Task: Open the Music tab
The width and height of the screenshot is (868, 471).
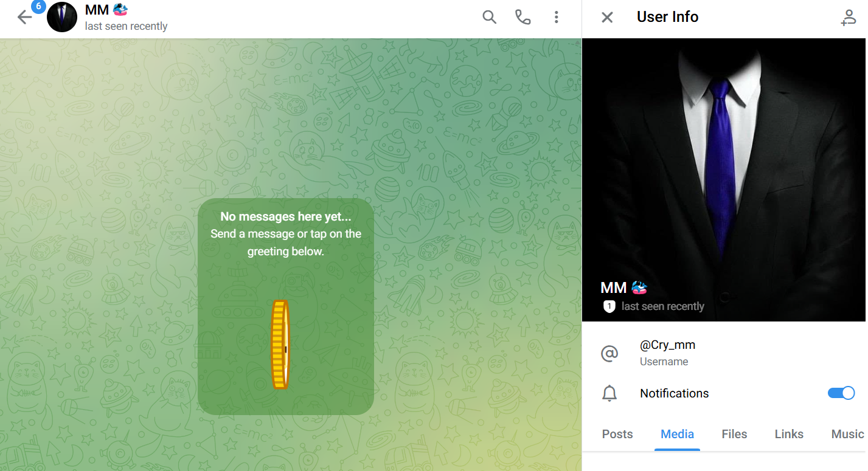Action: coord(847,434)
